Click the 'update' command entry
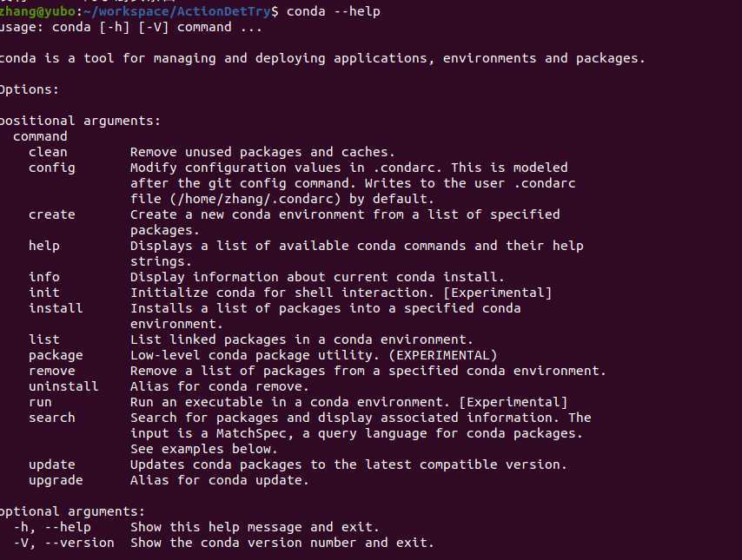Screen dimensions: 742x560 (x=52, y=464)
